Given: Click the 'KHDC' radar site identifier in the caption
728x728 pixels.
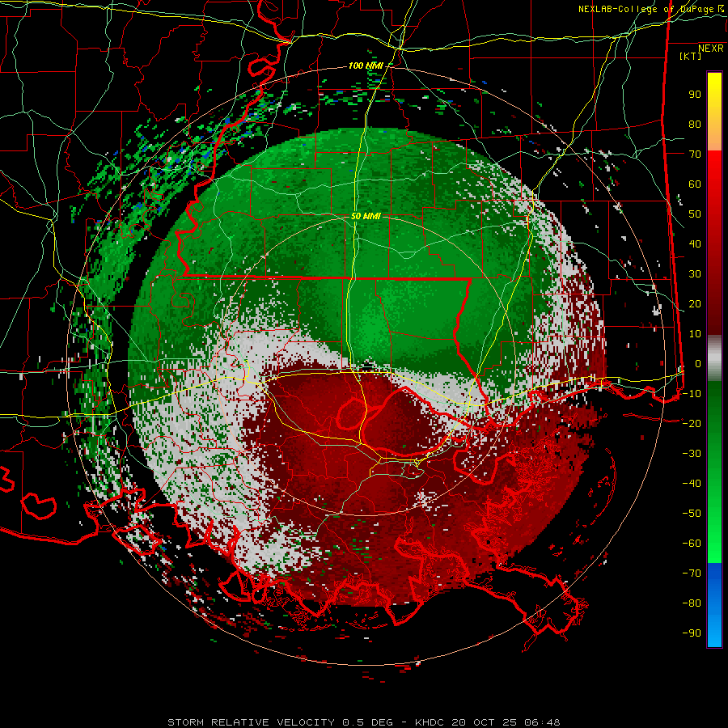Looking at the screenshot, I should [x=430, y=722].
